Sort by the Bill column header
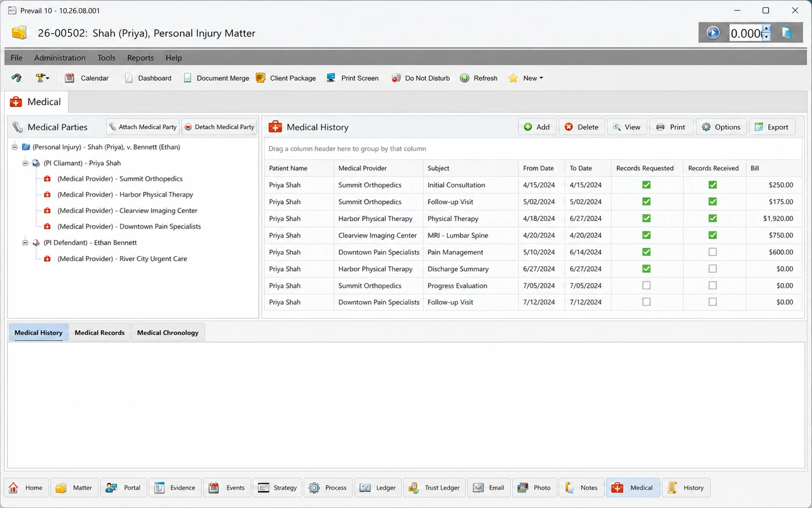This screenshot has height=508, width=812. (x=773, y=168)
